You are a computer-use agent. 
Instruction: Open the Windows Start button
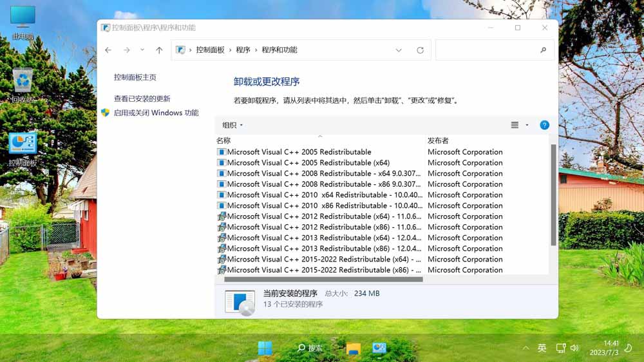(265, 348)
